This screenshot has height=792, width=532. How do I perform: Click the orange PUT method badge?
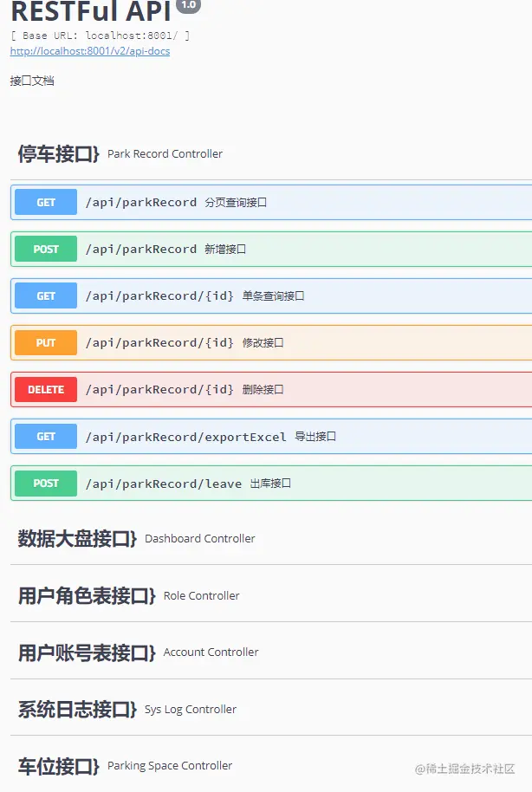point(46,342)
